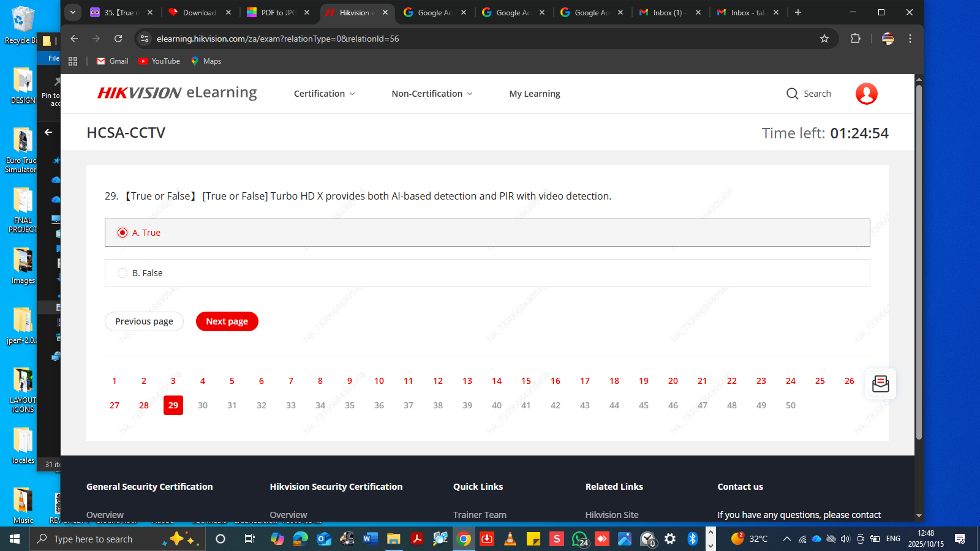Switch to the PDF to JPG tab
This screenshot has width=980, height=551.
click(x=278, y=12)
